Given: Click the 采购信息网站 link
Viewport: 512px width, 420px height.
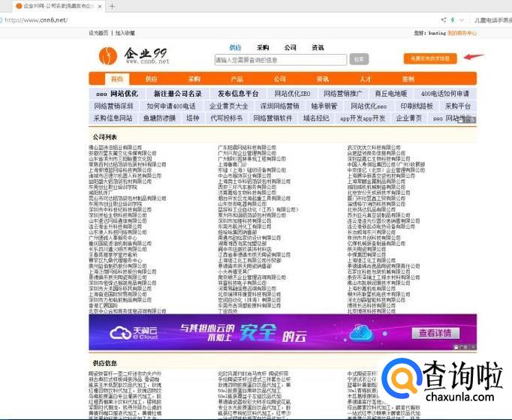Looking at the screenshot, I should click(x=113, y=118).
